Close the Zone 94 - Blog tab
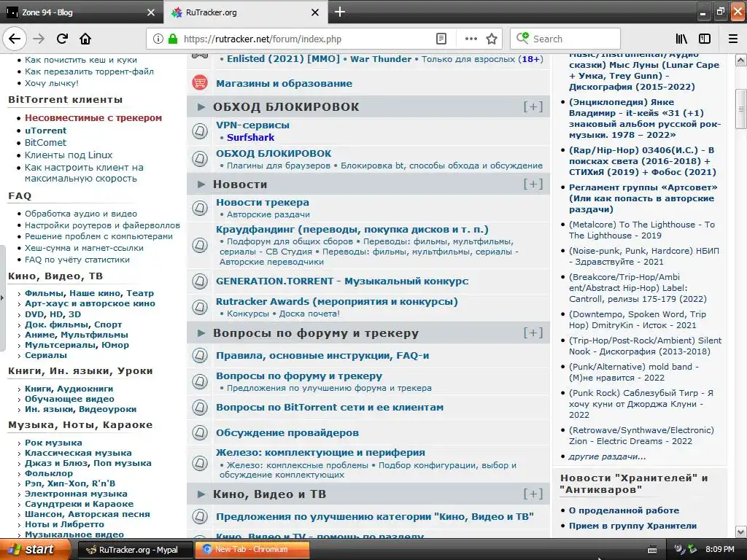 pos(150,12)
